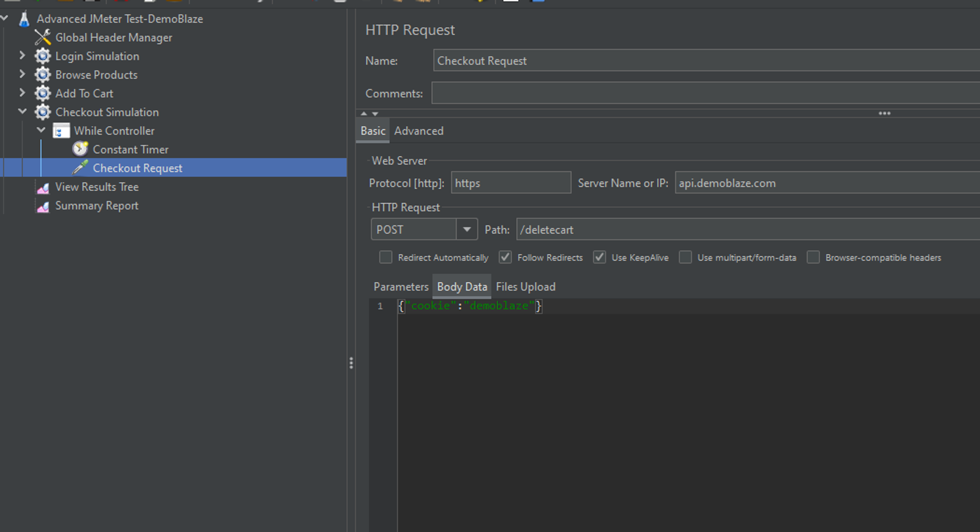Screen dimensions: 980x532
Task: Uncheck the Follow Redirects checkbox
Action: (x=505, y=258)
